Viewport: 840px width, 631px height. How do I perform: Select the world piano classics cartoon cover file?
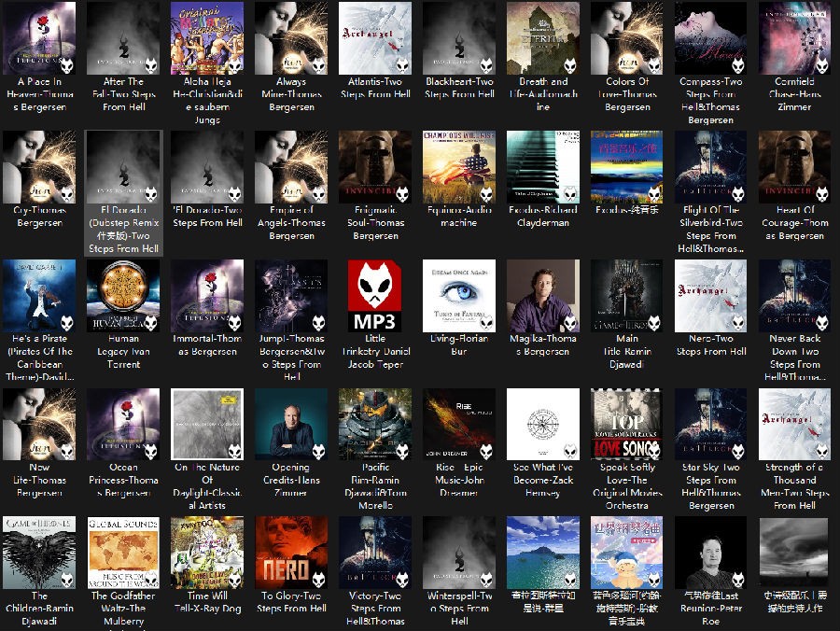point(627,553)
